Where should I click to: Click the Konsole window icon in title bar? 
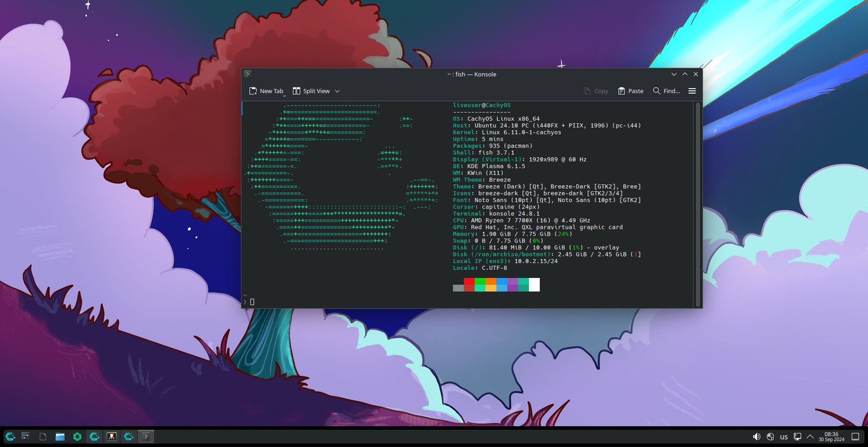tap(248, 74)
